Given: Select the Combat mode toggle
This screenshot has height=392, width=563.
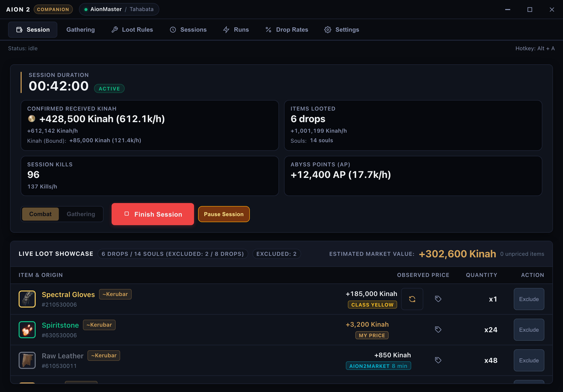Looking at the screenshot, I should coord(40,214).
